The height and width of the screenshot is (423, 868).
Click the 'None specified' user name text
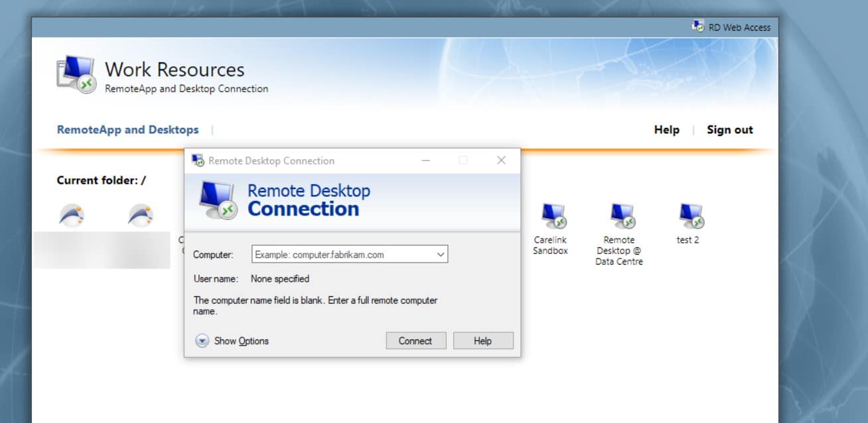pos(280,279)
